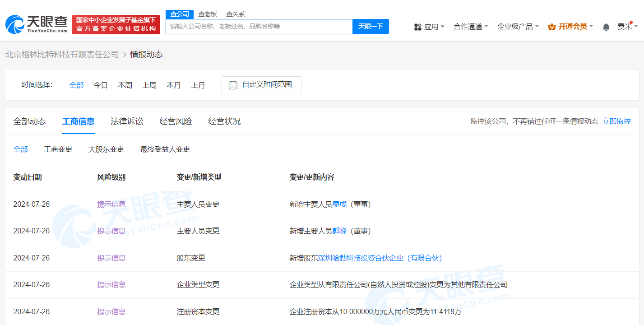Click the 国家中小企业发展子基金 red badge
The image size is (644, 325).
[116, 23]
